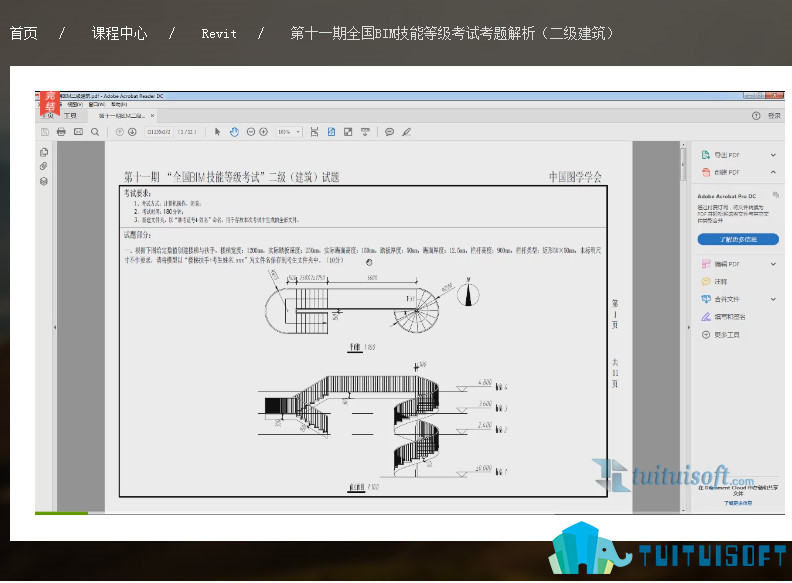Collapse the left navigation pane arrow
The width and height of the screenshot is (792, 583).
pyautogui.click(x=55, y=327)
